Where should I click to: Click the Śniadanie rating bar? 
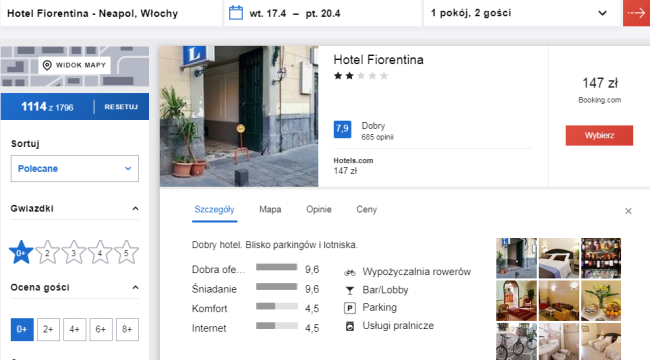276,287
